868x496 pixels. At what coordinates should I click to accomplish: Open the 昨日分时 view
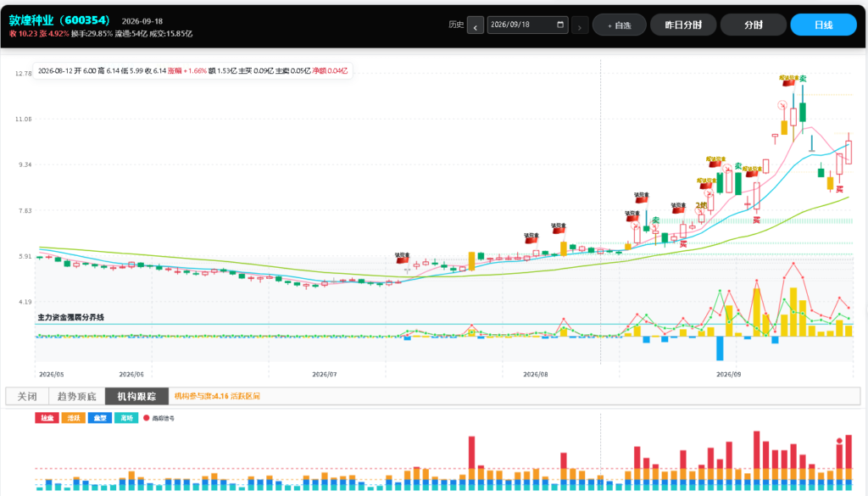pos(683,25)
